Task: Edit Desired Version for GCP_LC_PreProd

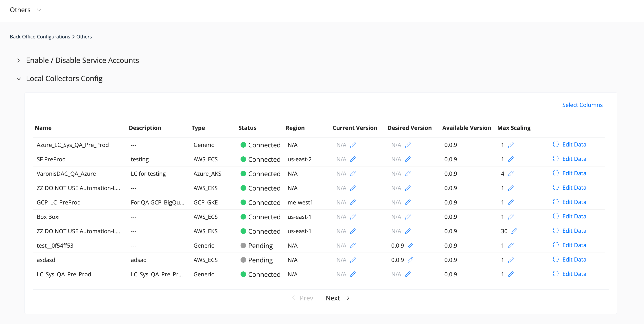Action: pyautogui.click(x=408, y=202)
